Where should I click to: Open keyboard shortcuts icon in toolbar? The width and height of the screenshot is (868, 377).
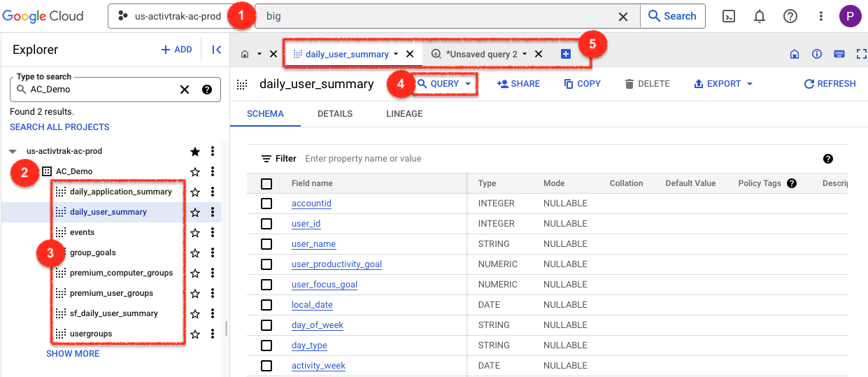839,54
